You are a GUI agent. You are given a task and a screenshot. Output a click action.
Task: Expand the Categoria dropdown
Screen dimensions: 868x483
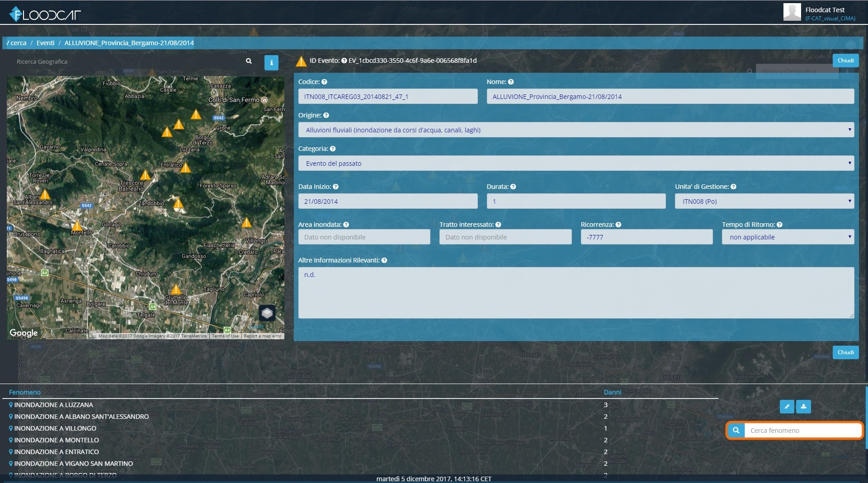click(x=576, y=163)
